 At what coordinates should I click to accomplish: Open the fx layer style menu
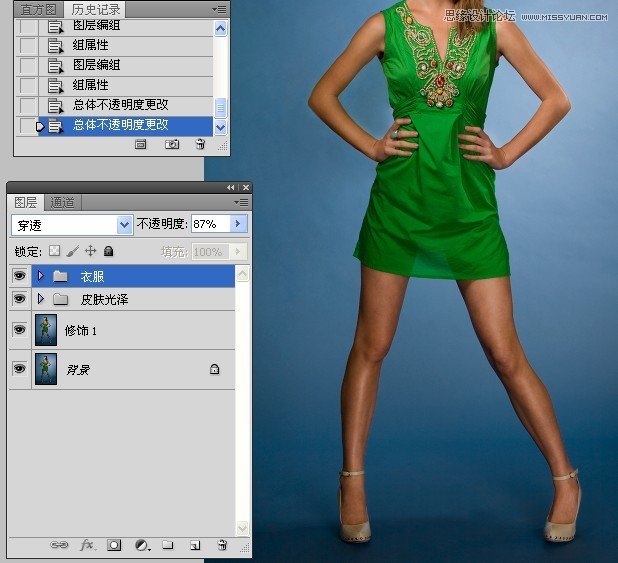click(87, 545)
